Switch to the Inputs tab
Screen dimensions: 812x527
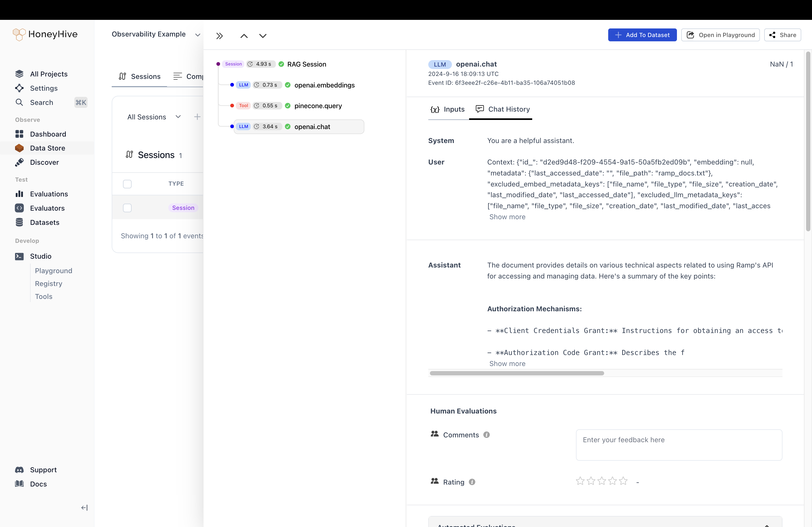tap(448, 109)
